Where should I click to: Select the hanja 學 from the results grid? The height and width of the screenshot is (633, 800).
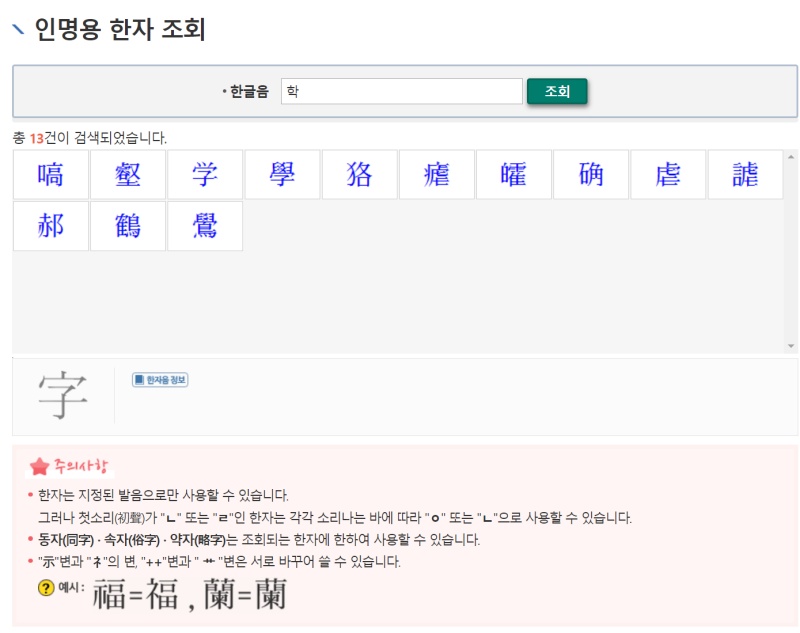point(281,173)
